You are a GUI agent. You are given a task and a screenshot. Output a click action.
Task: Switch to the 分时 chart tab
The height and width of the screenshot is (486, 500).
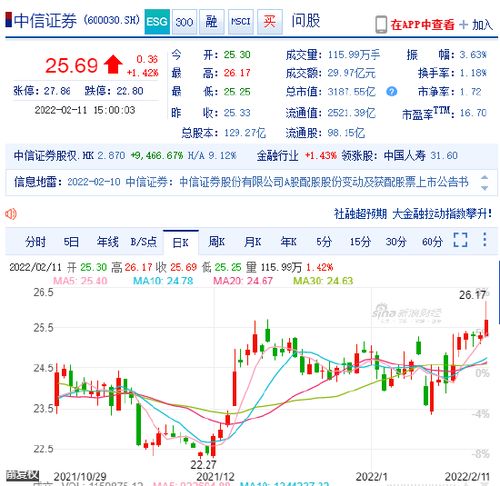coord(35,242)
